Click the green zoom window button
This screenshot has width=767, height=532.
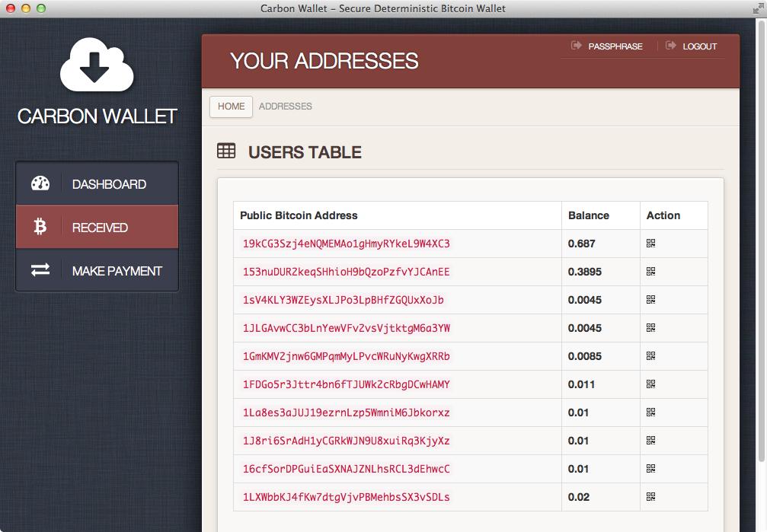(x=41, y=8)
